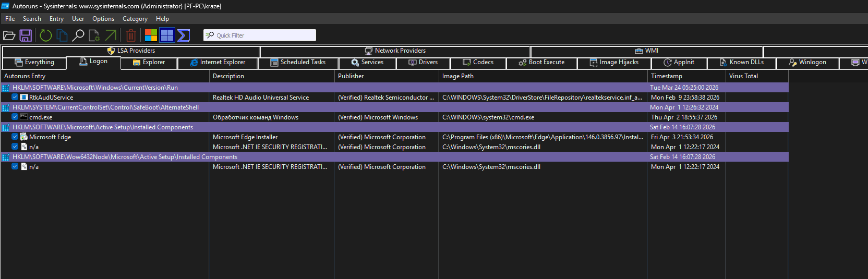Click registry icon of CurrentVersion\Run key
The image size is (868, 279).
tap(6, 88)
